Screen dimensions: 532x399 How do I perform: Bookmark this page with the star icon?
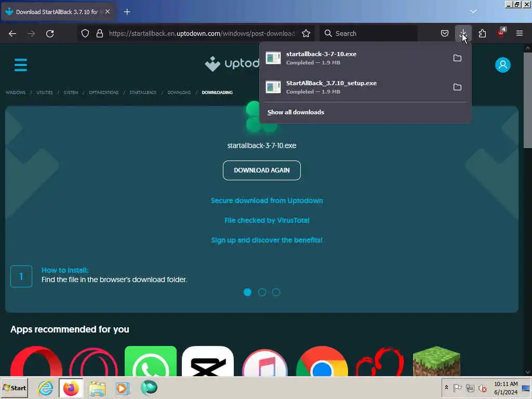click(305, 33)
